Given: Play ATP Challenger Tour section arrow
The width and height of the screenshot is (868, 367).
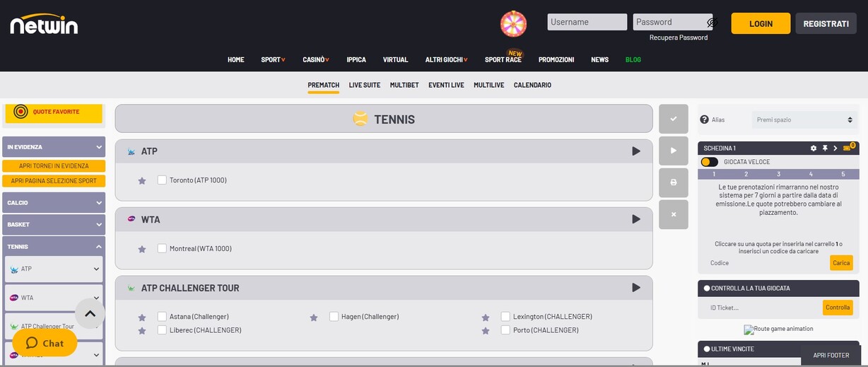Looking at the screenshot, I should click(x=636, y=288).
